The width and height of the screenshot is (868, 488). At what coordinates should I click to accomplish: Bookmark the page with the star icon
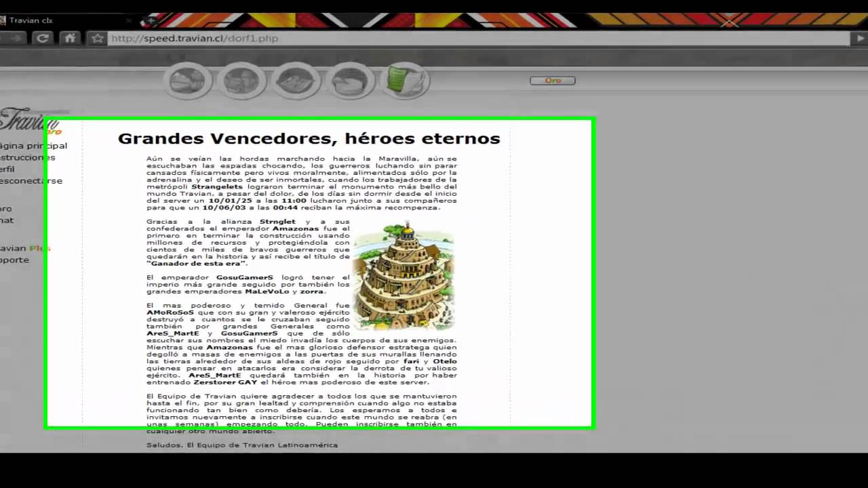[x=98, y=38]
